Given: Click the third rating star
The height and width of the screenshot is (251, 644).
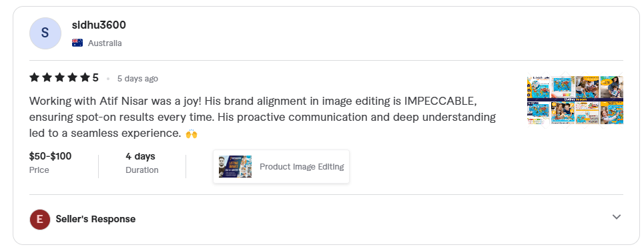Looking at the screenshot, I should tap(59, 77).
